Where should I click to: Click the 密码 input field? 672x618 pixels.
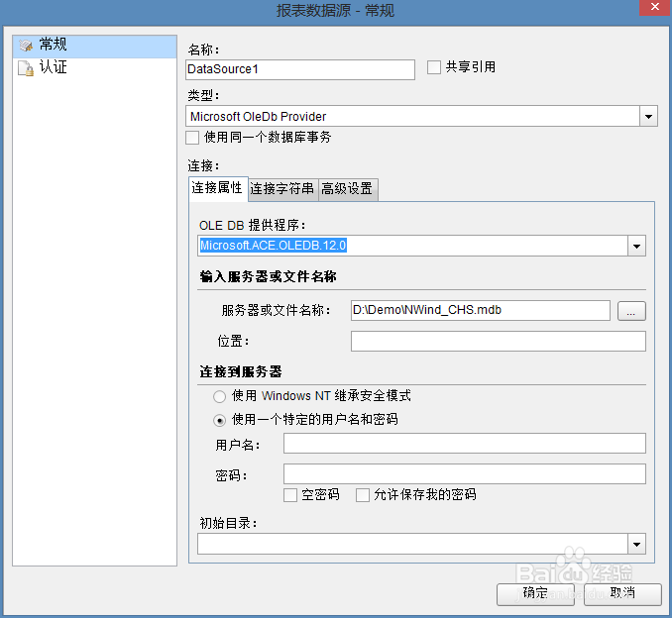[465, 474]
